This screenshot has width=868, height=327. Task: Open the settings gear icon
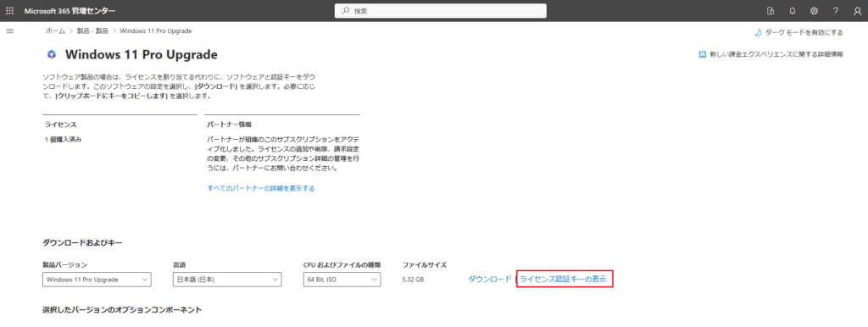(x=814, y=11)
